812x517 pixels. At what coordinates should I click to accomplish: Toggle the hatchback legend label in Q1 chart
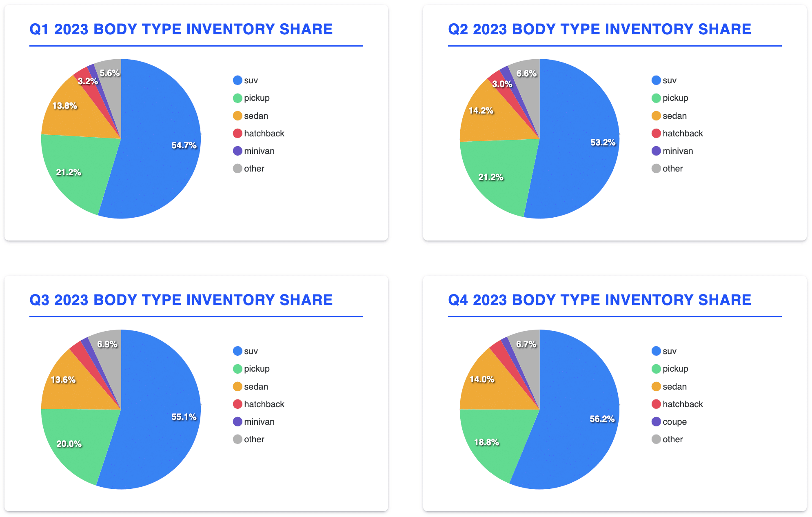[264, 134]
